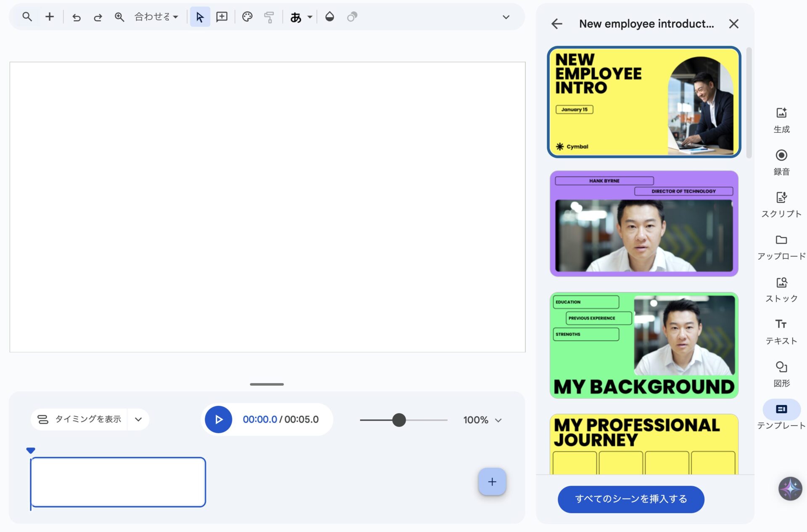
Task: Click the paint format roller icon
Action: (269, 17)
